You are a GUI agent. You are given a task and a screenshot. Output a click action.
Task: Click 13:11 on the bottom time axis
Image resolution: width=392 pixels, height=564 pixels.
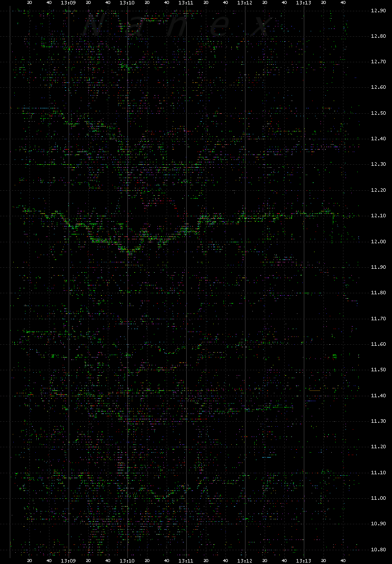[186, 561]
